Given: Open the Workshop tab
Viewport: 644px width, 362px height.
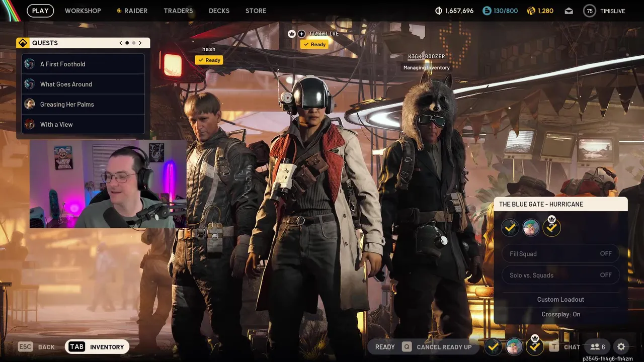Looking at the screenshot, I should pyautogui.click(x=83, y=11).
